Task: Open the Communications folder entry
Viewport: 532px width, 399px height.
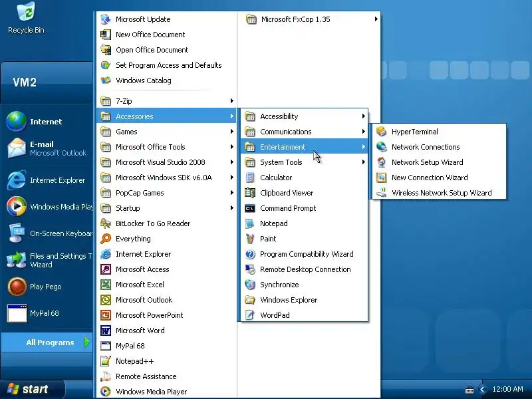Action: coord(305,132)
